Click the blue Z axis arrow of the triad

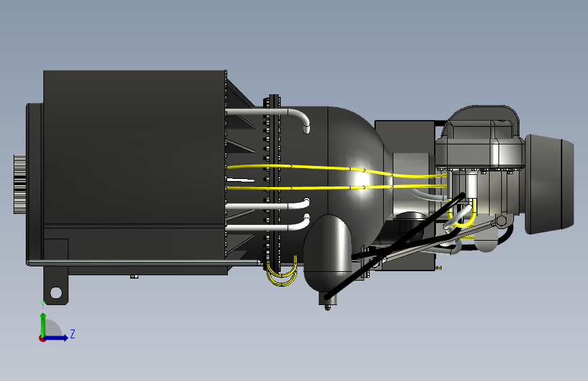point(57,338)
